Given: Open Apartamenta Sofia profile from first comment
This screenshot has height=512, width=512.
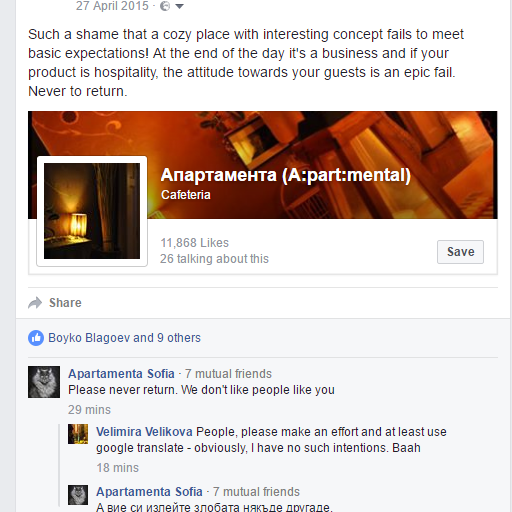Looking at the screenshot, I should click(121, 374).
